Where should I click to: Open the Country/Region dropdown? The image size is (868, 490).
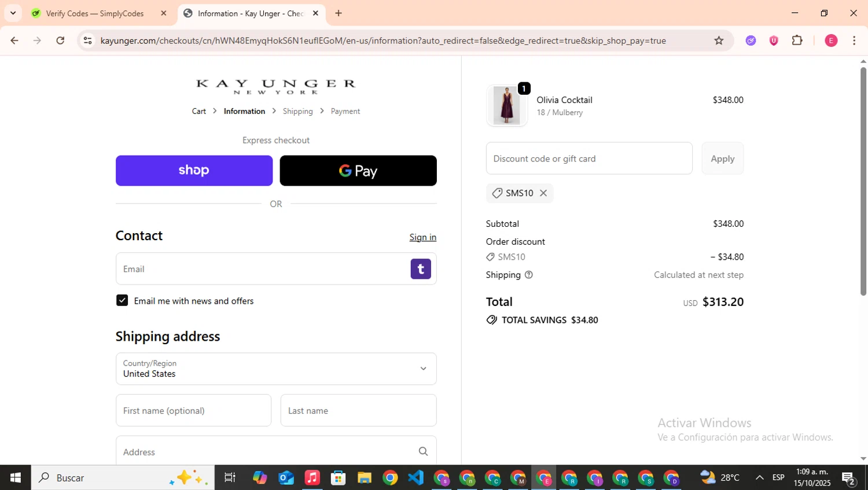[x=276, y=369]
